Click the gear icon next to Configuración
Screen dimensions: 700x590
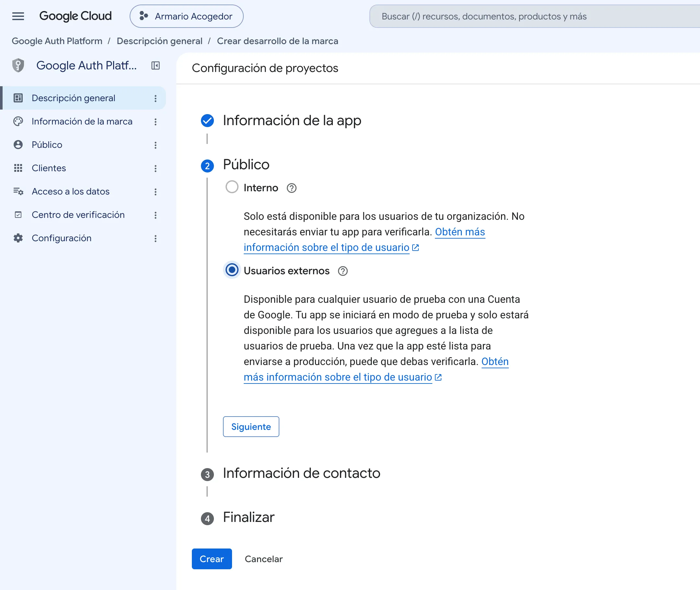pyautogui.click(x=18, y=238)
